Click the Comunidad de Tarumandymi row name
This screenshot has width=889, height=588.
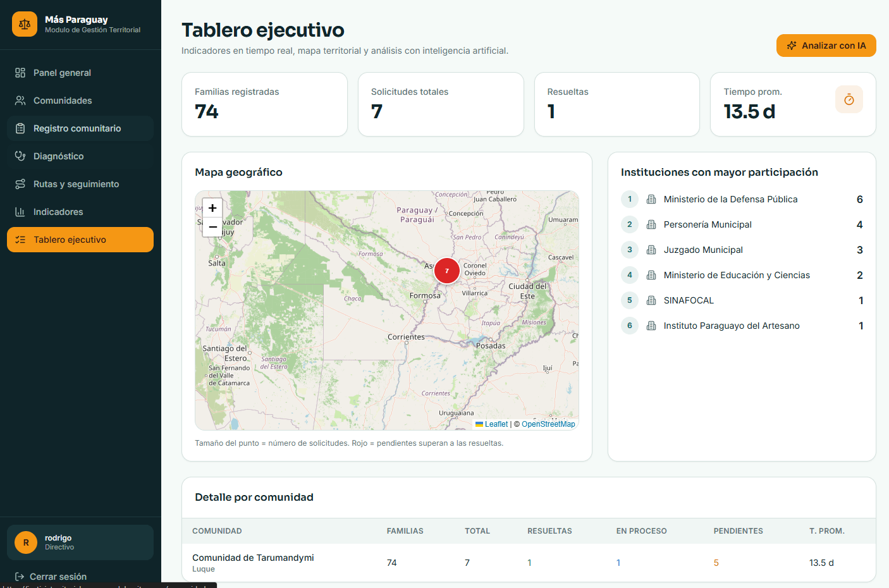pos(253,558)
